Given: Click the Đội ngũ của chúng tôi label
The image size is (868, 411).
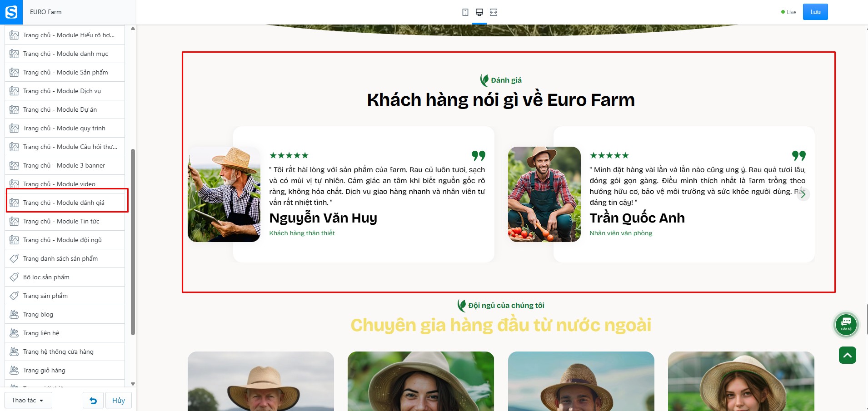Looking at the screenshot, I should pos(506,306).
